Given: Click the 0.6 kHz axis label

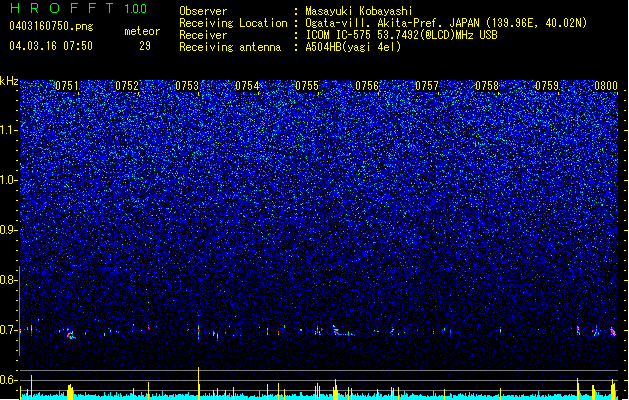Looking at the screenshot, I should (9, 380).
